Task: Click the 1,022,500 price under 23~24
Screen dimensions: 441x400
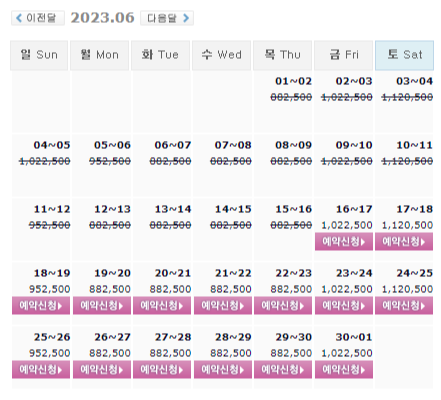Action: (347, 289)
